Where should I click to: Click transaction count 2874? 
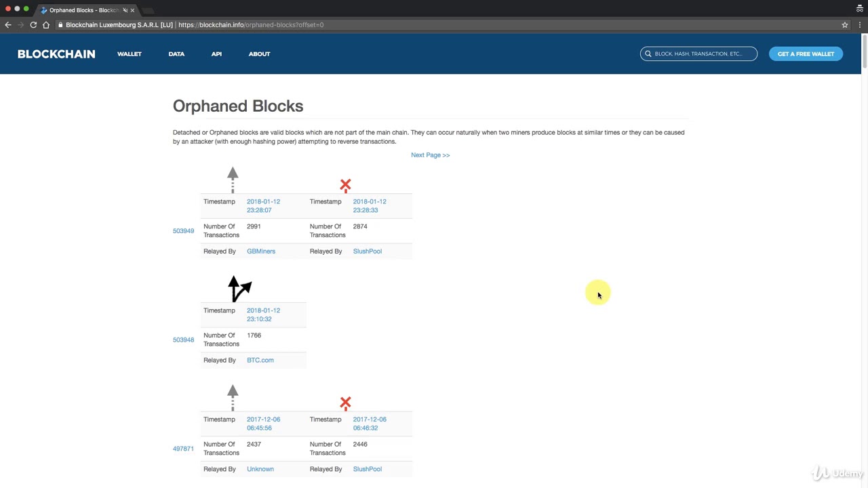click(x=360, y=226)
